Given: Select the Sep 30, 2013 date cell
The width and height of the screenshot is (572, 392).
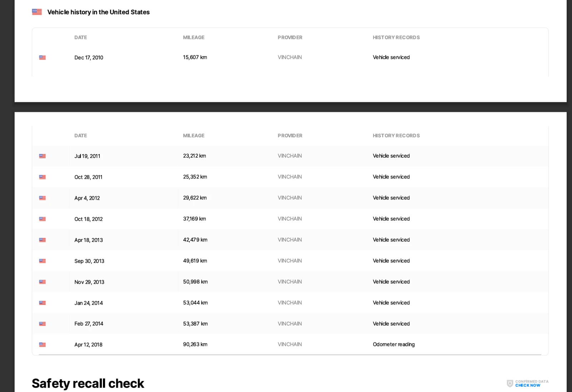Looking at the screenshot, I should point(89,261).
